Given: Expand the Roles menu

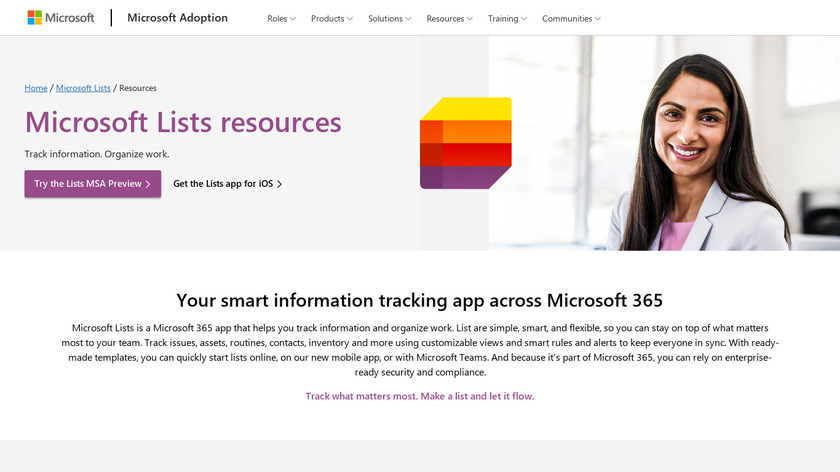Looking at the screenshot, I should [281, 19].
